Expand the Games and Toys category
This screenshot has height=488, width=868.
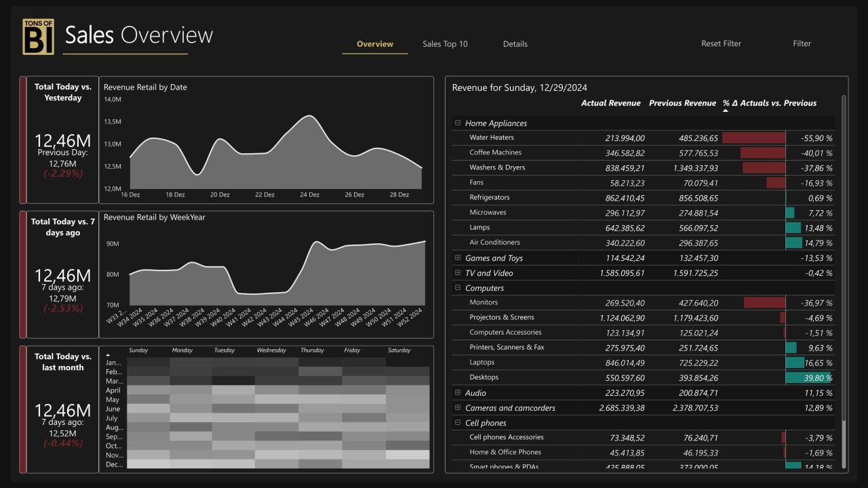point(458,258)
